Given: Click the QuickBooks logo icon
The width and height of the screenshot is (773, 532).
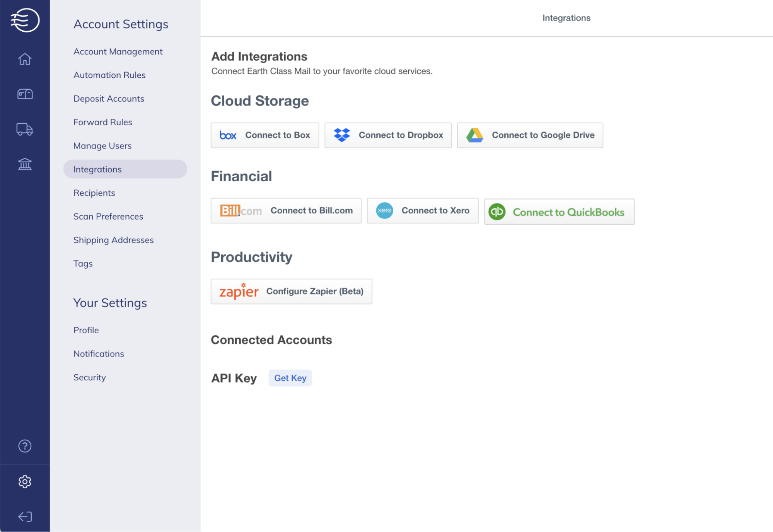Looking at the screenshot, I should (x=497, y=212).
